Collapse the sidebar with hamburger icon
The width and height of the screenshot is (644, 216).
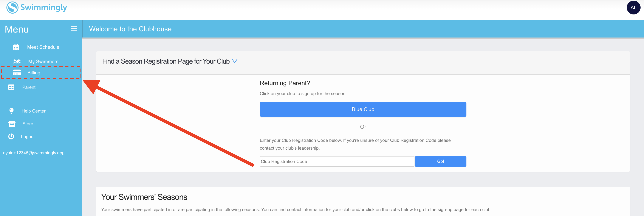[74, 29]
